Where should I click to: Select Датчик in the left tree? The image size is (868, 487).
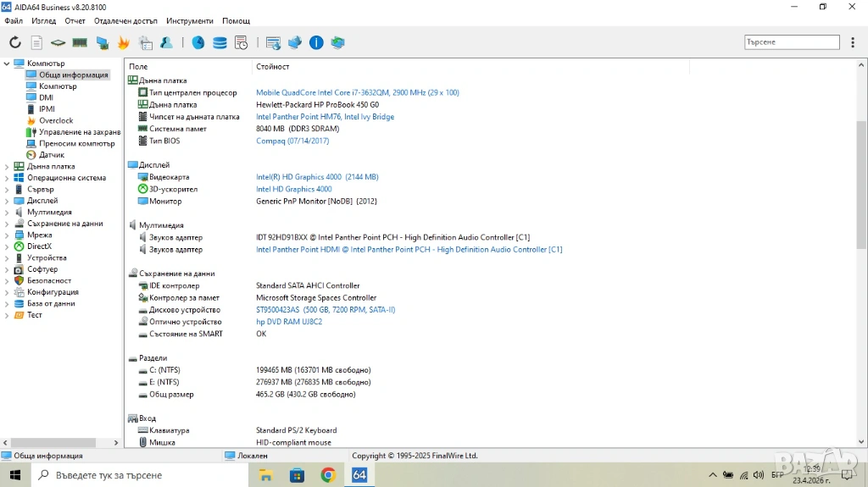click(51, 155)
